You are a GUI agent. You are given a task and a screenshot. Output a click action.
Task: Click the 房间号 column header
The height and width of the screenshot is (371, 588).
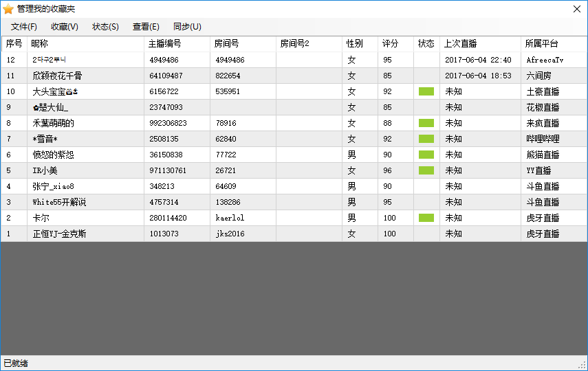point(243,44)
